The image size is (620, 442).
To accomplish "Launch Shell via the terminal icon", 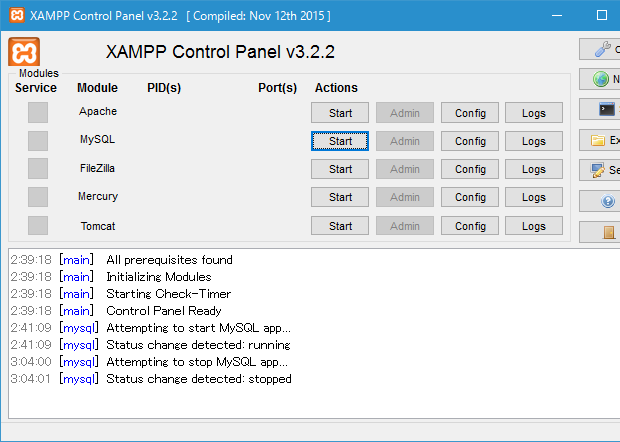I will coord(606,109).
